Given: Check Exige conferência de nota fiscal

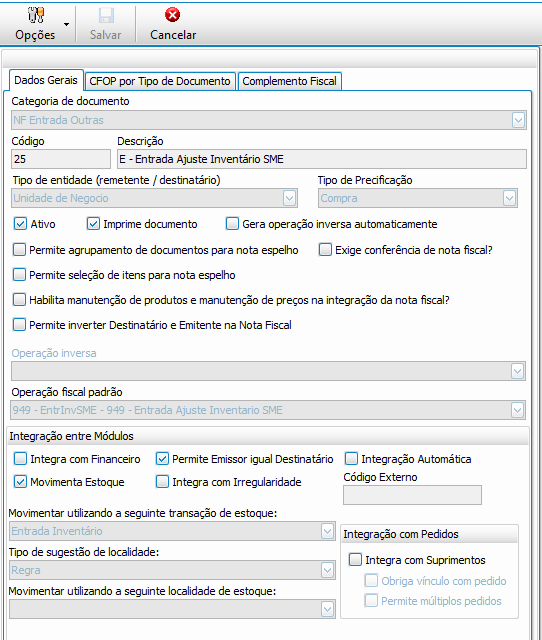Looking at the screenshot, I should 325,249.
